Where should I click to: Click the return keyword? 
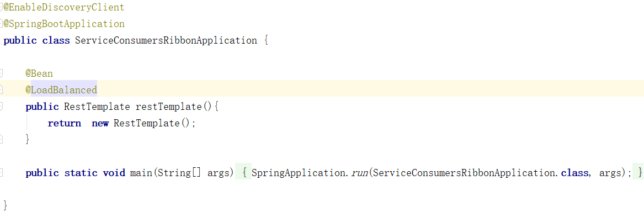point(64,123)
